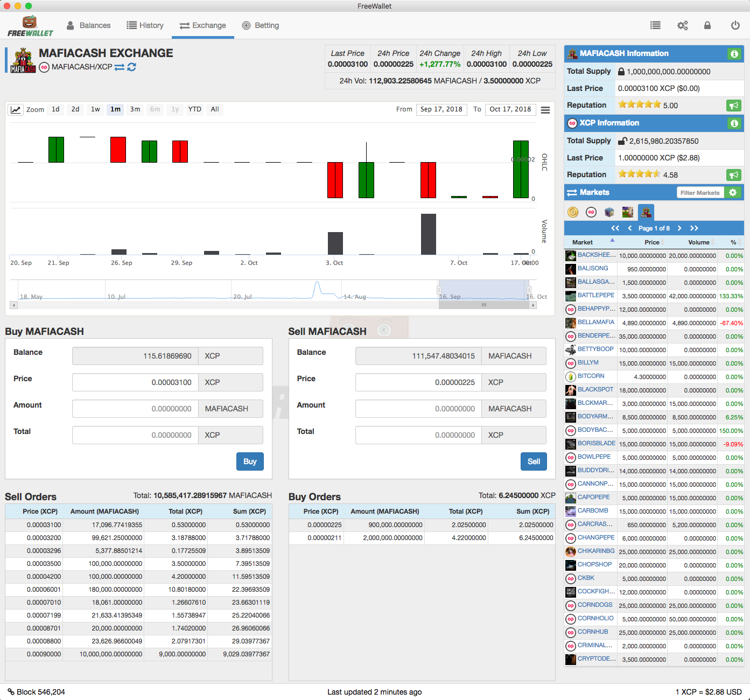Open MAFIACASH reputation feedback megaphone
Screen dimensions: 750x700
click(x=734, y=106)
